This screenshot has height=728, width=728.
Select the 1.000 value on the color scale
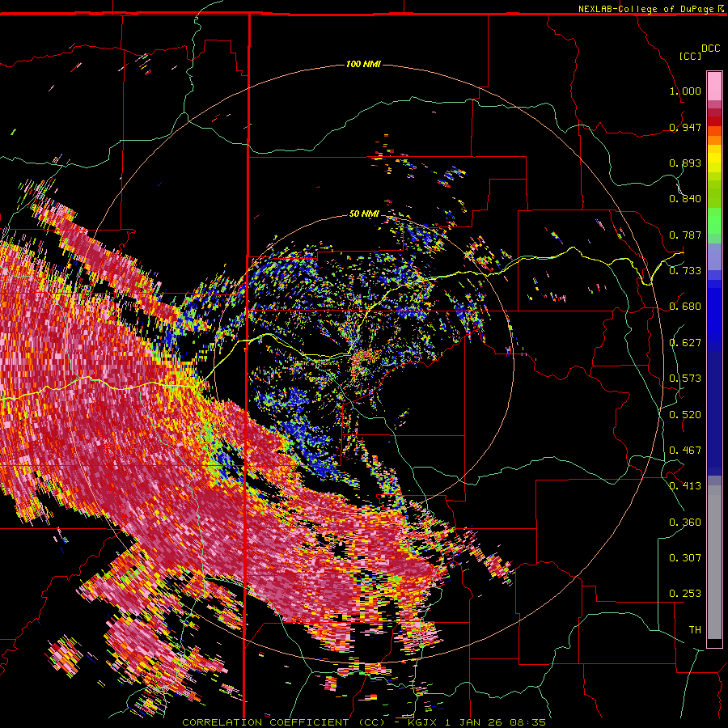685,91
